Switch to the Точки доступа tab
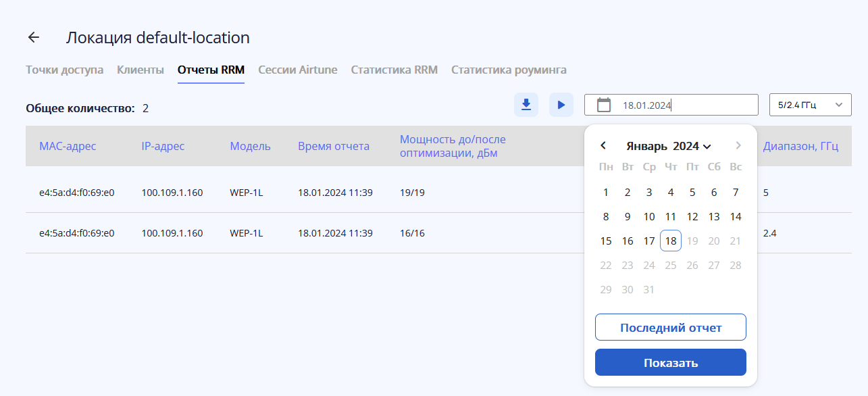 click(64, 70)
